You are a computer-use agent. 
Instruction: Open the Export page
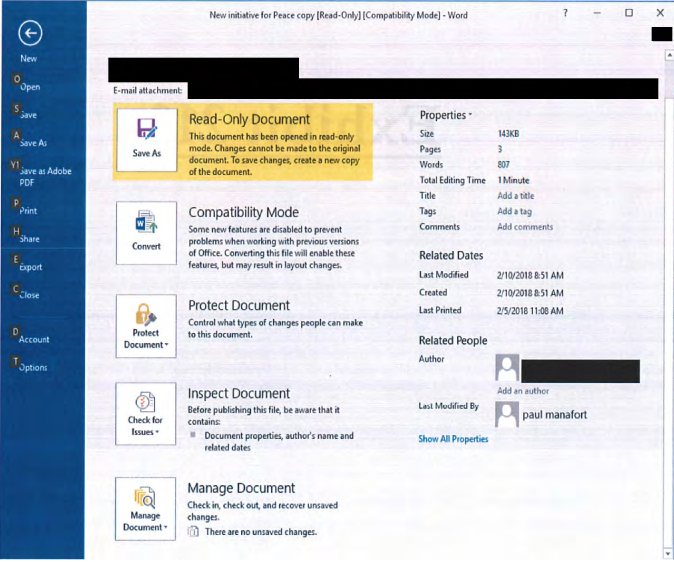point(31,267)
